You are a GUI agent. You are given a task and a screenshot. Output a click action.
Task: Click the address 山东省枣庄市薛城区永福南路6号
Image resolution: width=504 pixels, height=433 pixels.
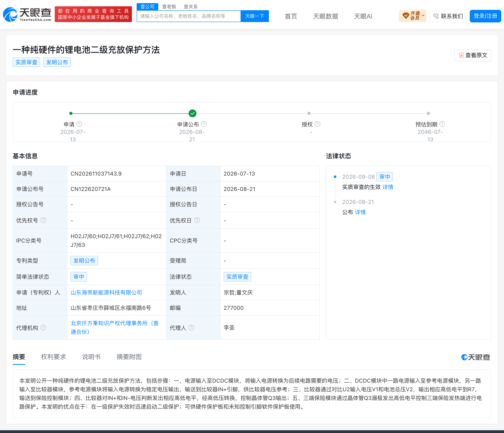[111, 308]
